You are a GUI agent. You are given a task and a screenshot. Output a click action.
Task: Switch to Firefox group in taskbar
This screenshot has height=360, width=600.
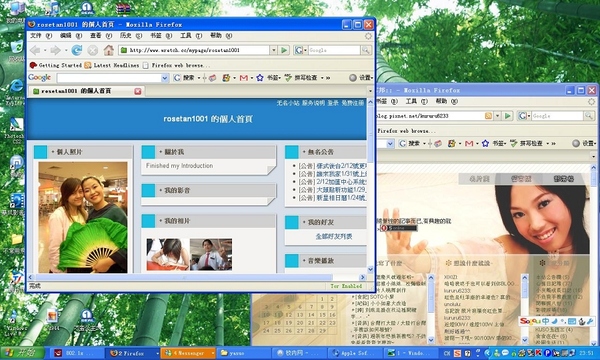coord(133,353)
